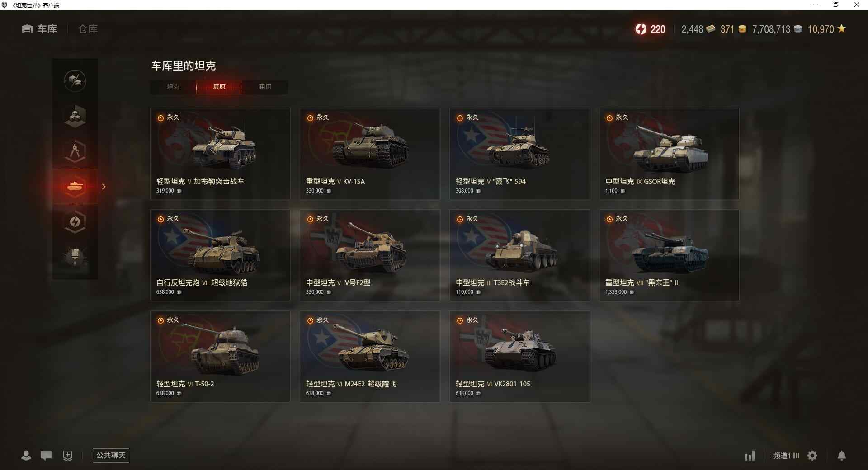The width and height of the screenshot is (868, 470).
Task: Open the chat bubble icon
Action: [46, 456]
